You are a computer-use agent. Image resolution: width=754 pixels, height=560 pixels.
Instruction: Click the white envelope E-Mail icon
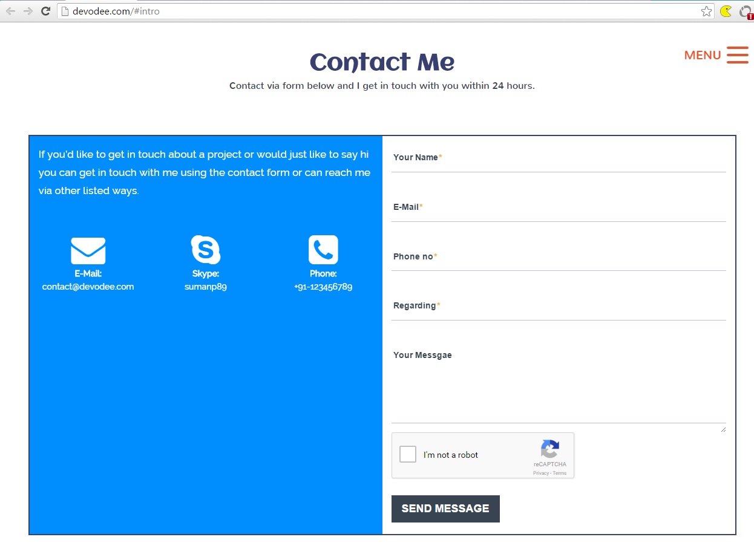click(88, 251)
